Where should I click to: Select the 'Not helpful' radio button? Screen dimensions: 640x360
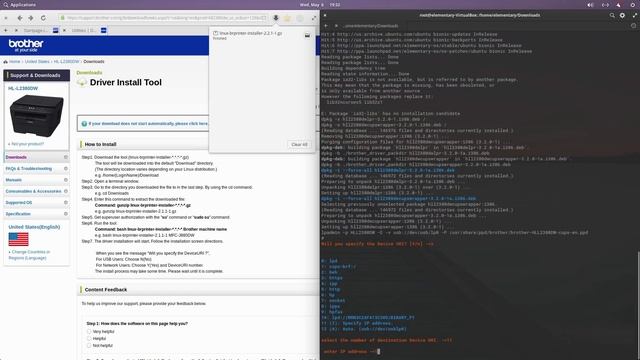(x=89, y=345)
